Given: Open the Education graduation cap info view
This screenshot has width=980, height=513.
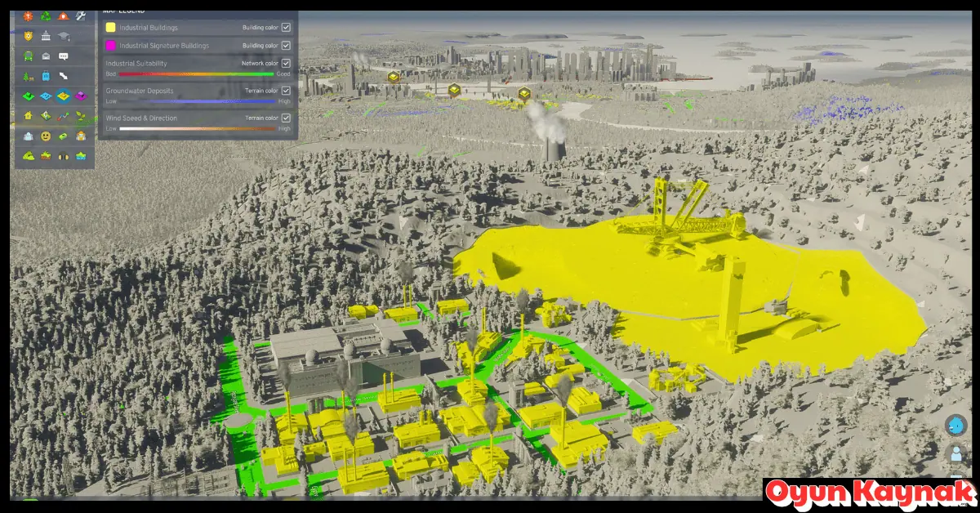Looking at the screenshot, I should [x=65, y=36].
